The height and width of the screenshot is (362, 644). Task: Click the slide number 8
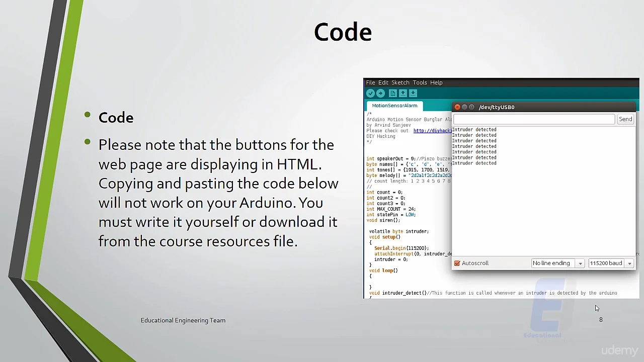(x=601, y=320)
